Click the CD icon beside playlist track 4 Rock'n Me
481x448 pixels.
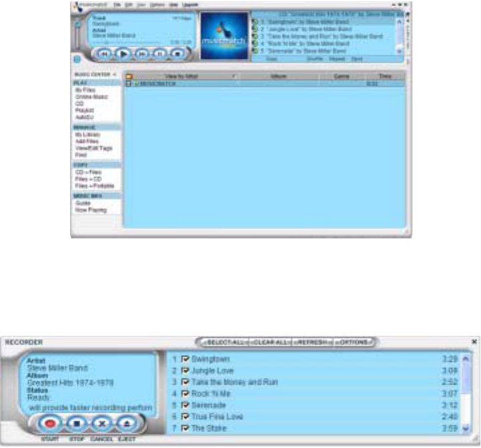coord(255,43)
